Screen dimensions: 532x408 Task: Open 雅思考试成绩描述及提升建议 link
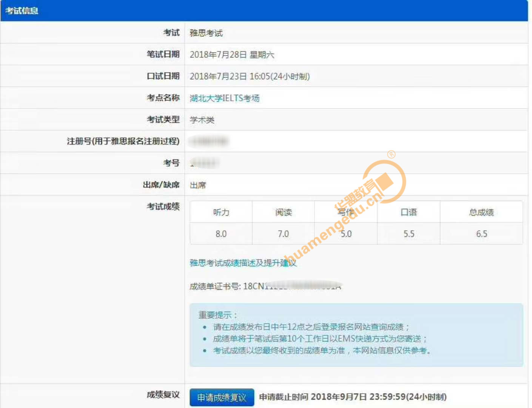pos(243,263)
